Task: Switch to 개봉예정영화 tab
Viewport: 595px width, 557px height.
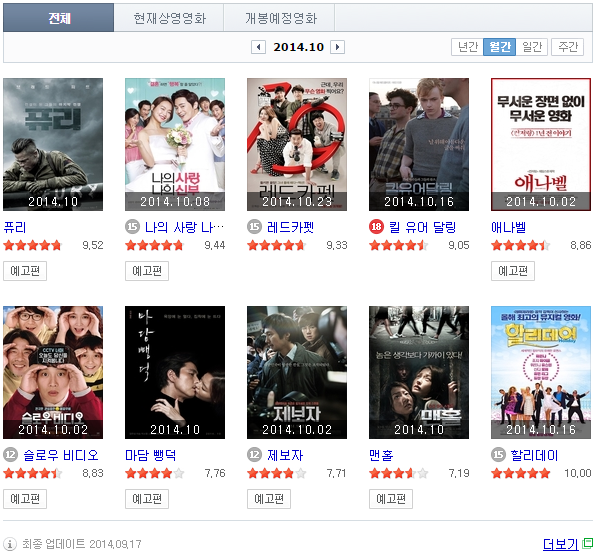Action: pos(280,17)
